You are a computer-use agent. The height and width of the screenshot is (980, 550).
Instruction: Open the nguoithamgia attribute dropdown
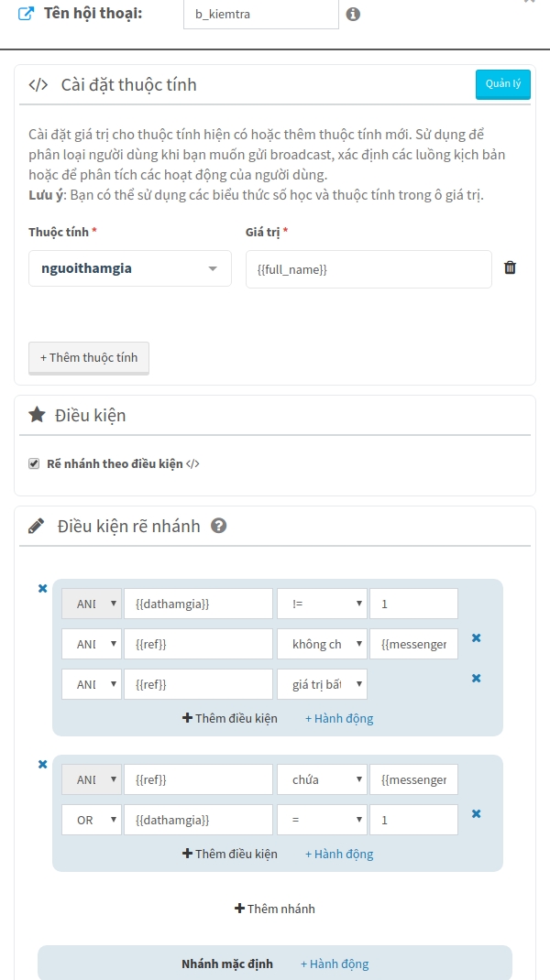point(129,269)
